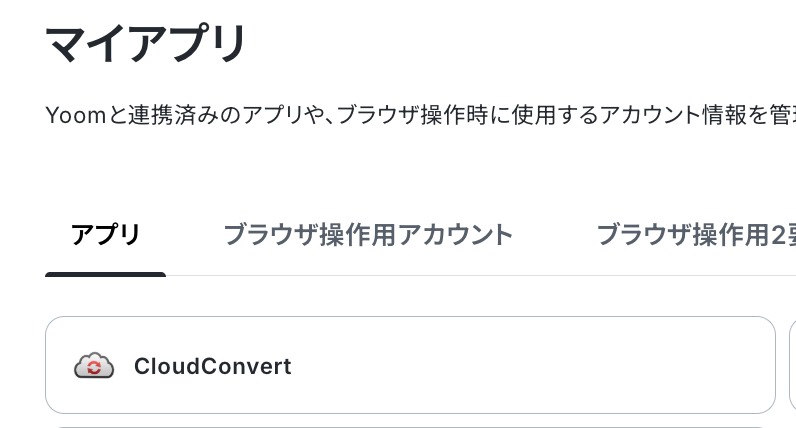The height and width of the screenshot is (428, 796).
Task: Click the right end of CloudConvert card
Action: (x=761, y=365)
